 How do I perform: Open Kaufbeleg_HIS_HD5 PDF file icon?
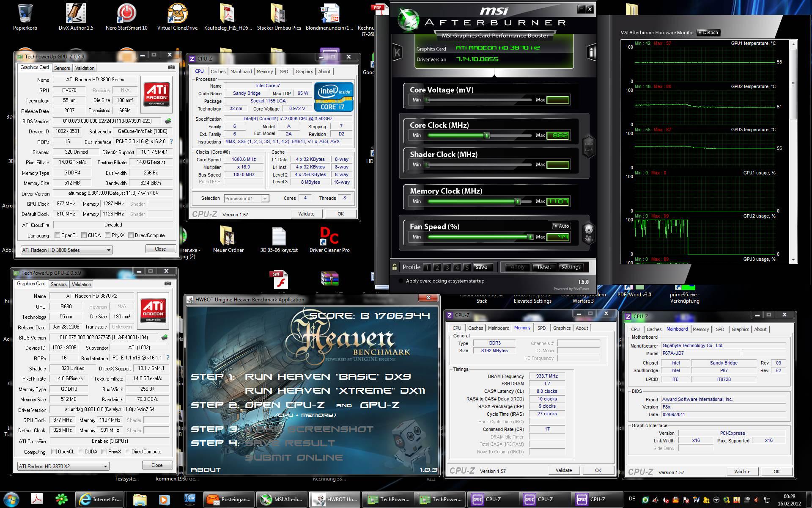pos(228,16)
